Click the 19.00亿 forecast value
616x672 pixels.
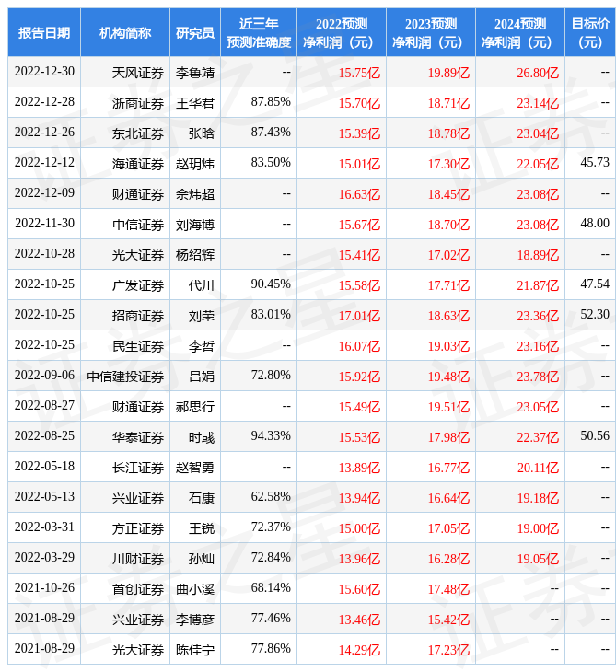[538, 528]
